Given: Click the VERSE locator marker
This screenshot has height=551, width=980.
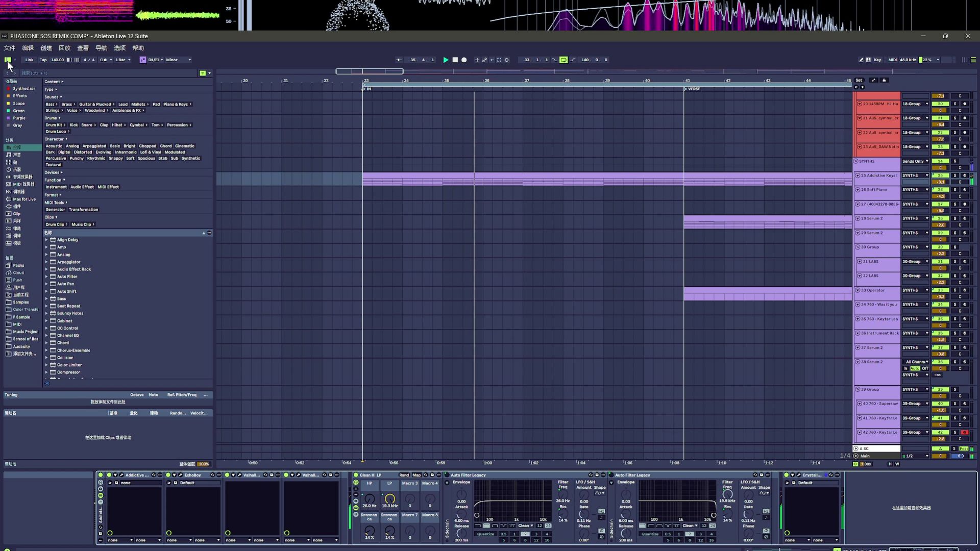Looking at the screenshot, I should (x=692, y=89).
